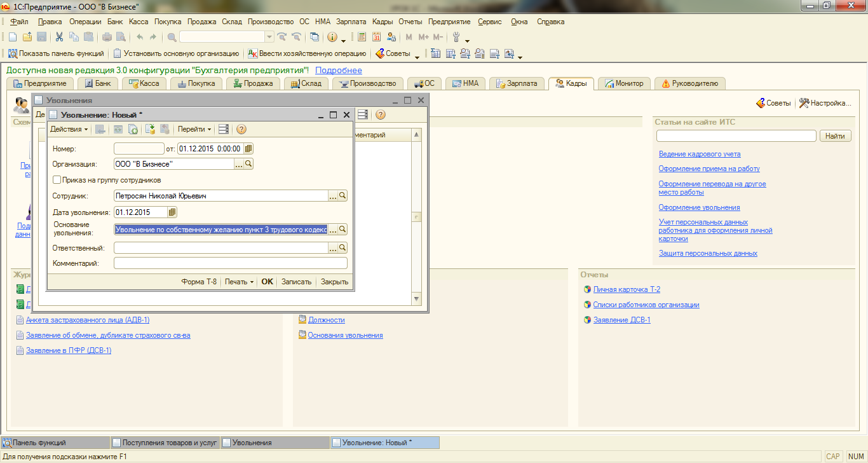
Task: Click the OK button in dismissal form
Action: (268, 282)
